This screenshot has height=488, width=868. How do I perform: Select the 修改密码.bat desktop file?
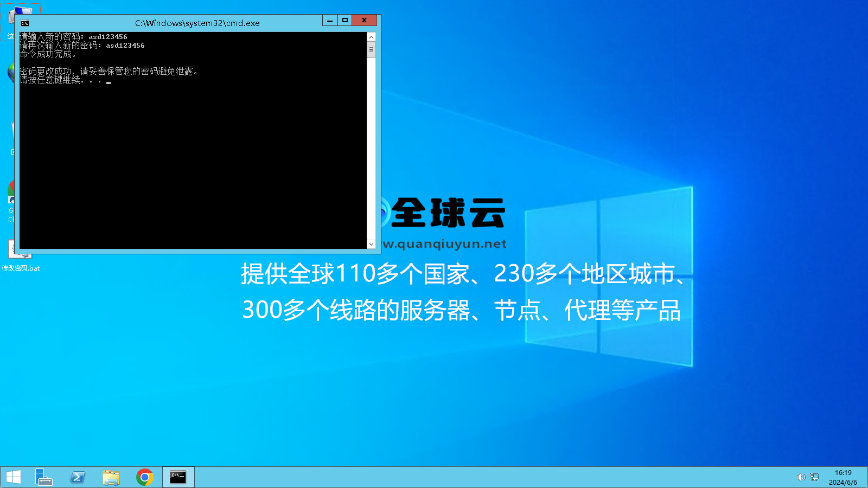coord(21,255)
